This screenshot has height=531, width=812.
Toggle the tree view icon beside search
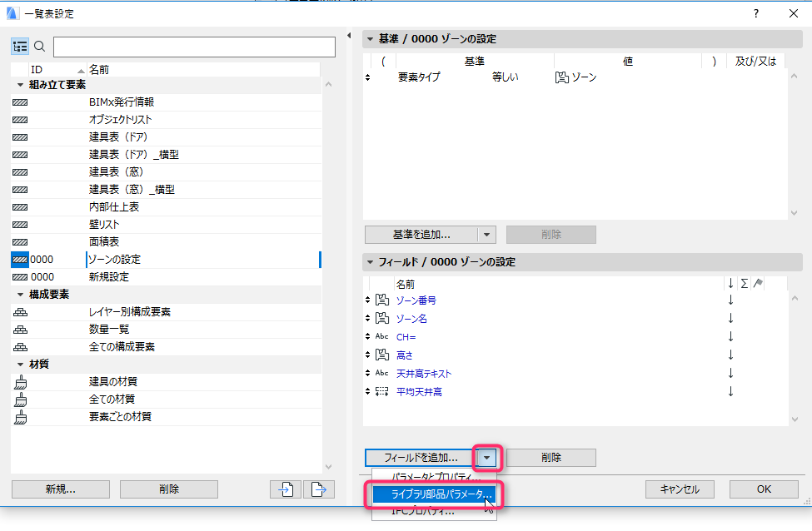pyautogui.click(x=20, y=47)
